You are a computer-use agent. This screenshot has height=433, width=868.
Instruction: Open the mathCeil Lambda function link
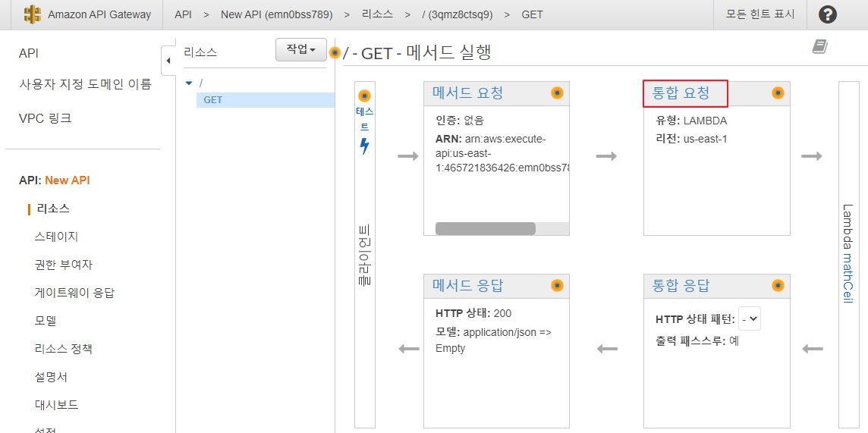(848, 278)
